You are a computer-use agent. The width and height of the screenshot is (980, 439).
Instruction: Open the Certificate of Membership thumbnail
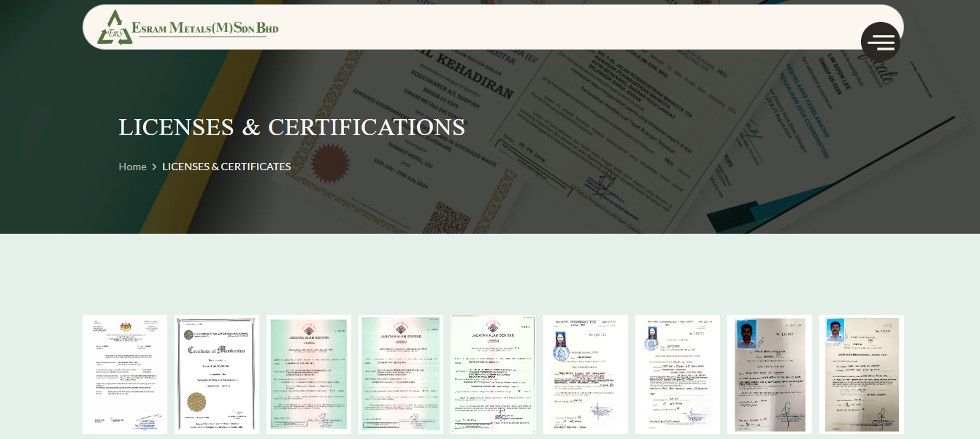tap(216, 373)
